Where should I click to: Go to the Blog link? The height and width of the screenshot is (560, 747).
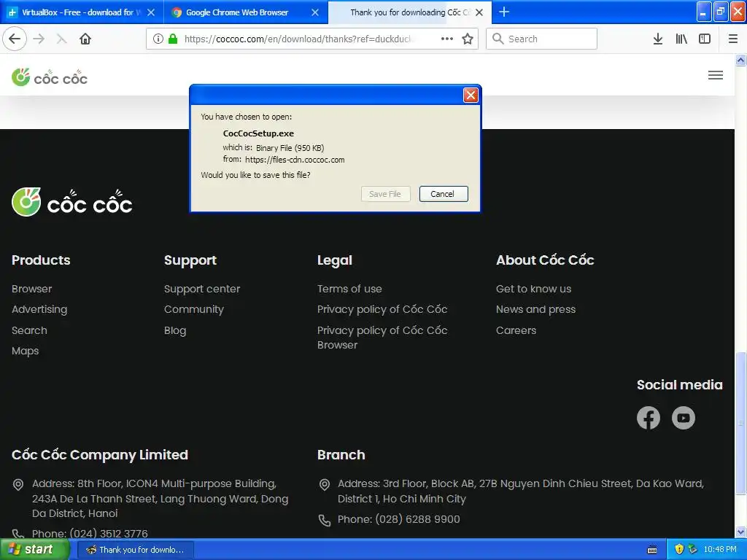[x=175, y=330]
